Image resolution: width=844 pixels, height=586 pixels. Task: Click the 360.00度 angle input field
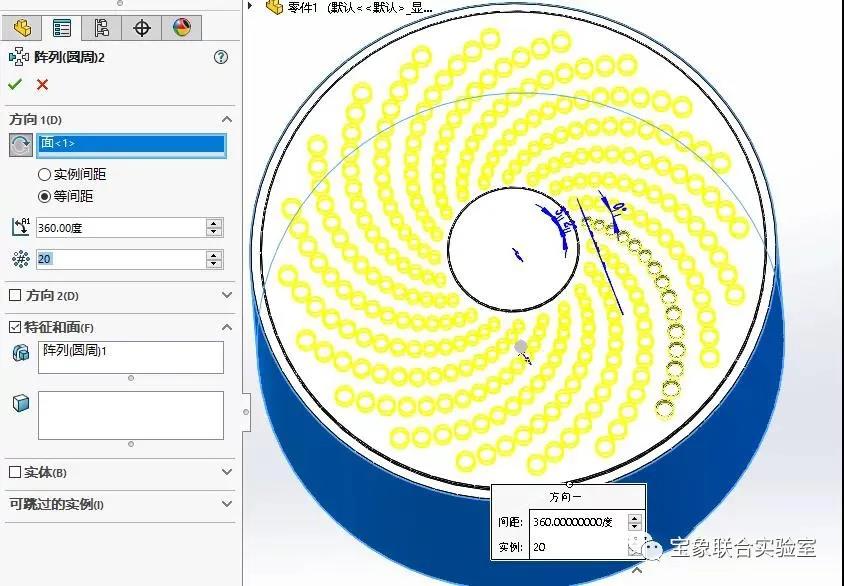click(x=120, y=228)
